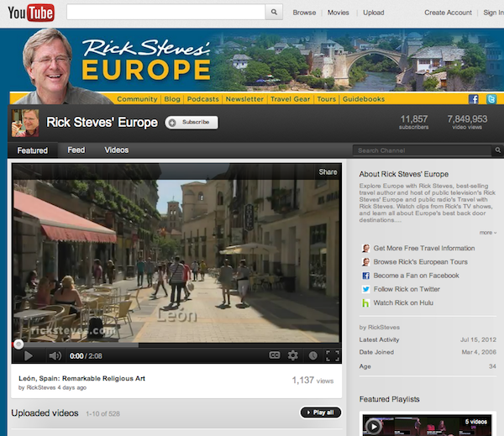Click the Uploaded videos heading
504x436 pixels.
45,413
